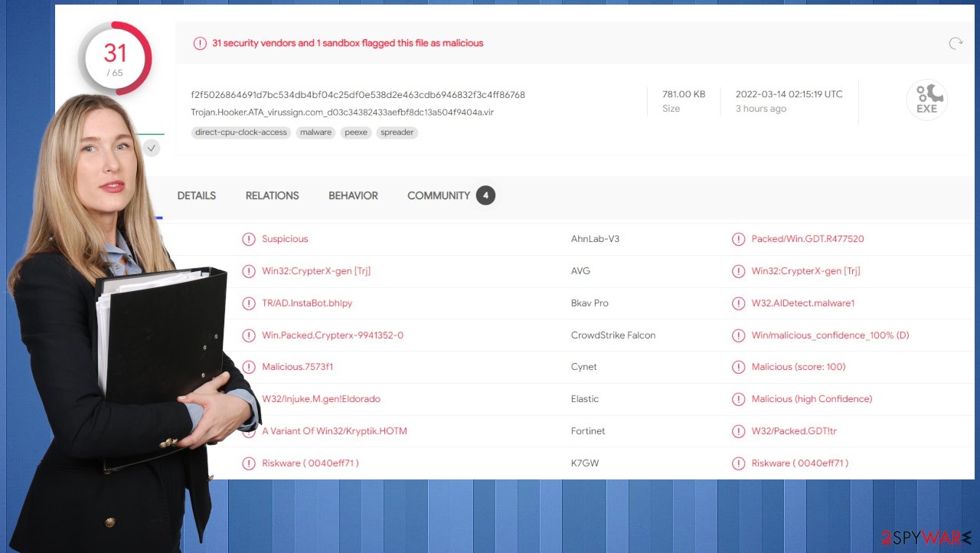
Task: Click W32/Packed.GDT!tr detection result
Action: click(794, 431)
